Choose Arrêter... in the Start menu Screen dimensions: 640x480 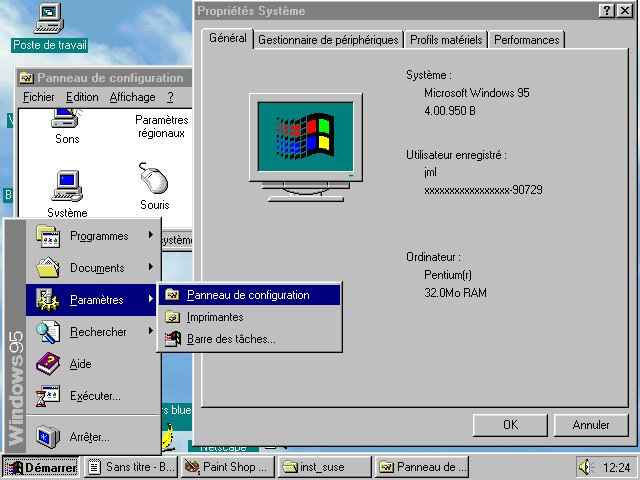click(x=93, y=437)
